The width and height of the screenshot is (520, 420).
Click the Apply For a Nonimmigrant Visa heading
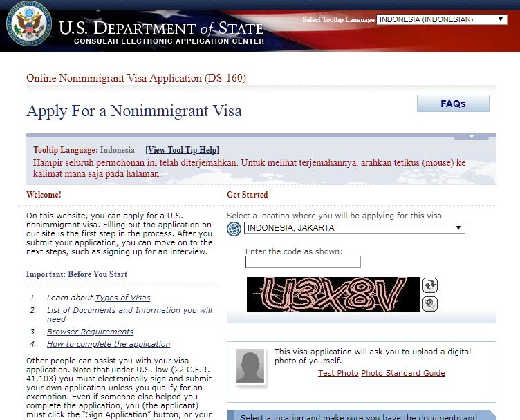pyautogui.click(x=134, y=111)
